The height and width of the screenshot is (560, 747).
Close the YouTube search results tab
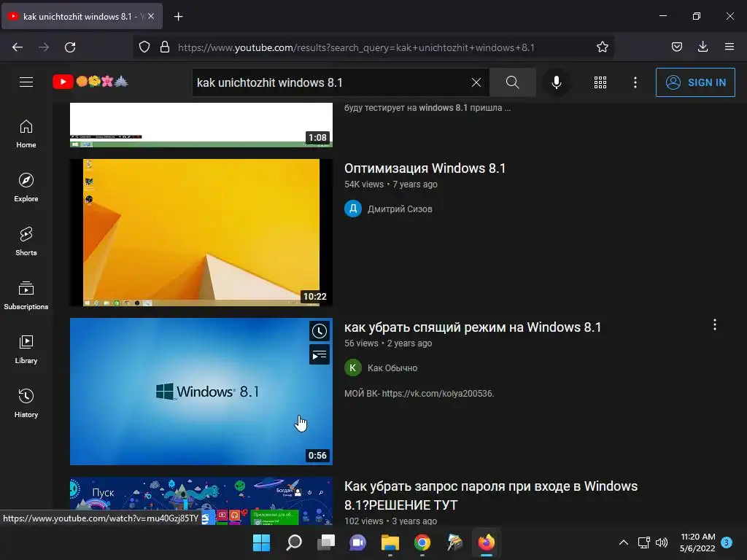pyautogui.click(x=151, y=16)
